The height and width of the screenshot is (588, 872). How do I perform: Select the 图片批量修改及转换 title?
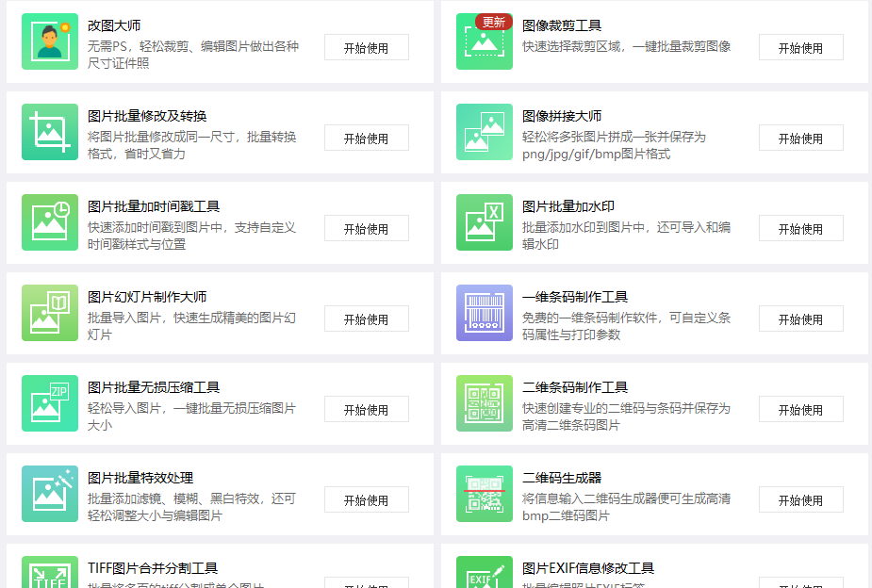[x=147, y=116]
